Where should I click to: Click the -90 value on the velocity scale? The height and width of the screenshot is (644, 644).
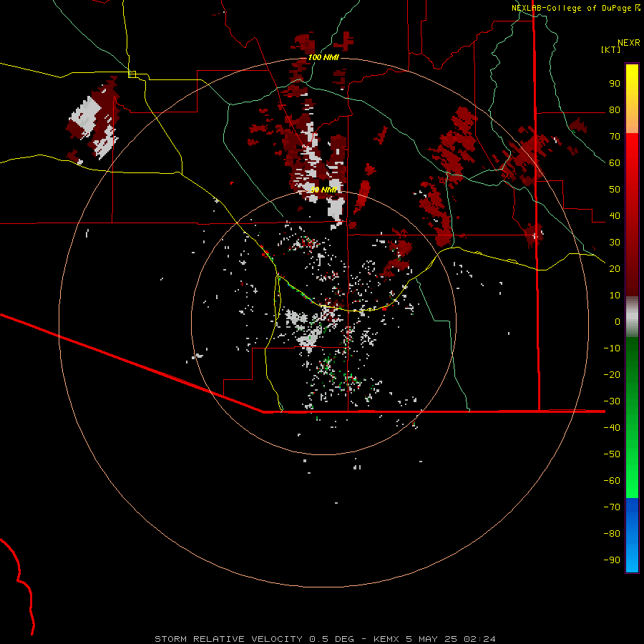point(612,560)
